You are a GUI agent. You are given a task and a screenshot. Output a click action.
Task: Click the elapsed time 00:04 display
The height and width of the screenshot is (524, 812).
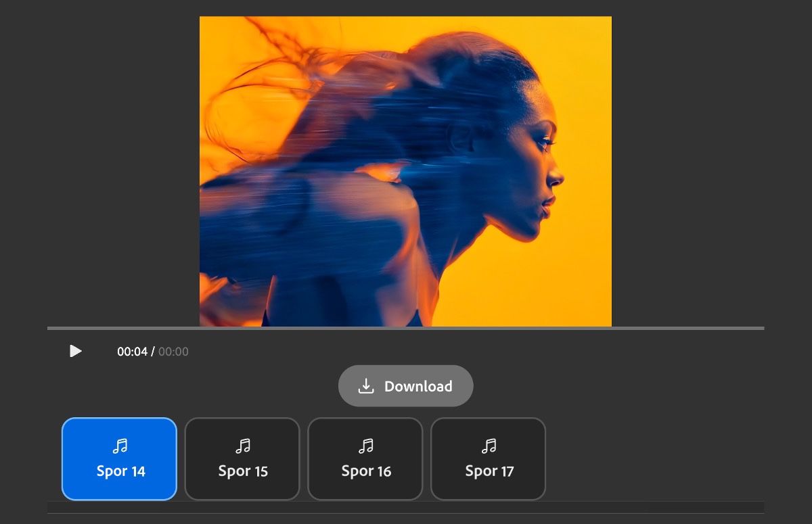tap(133, 351)
